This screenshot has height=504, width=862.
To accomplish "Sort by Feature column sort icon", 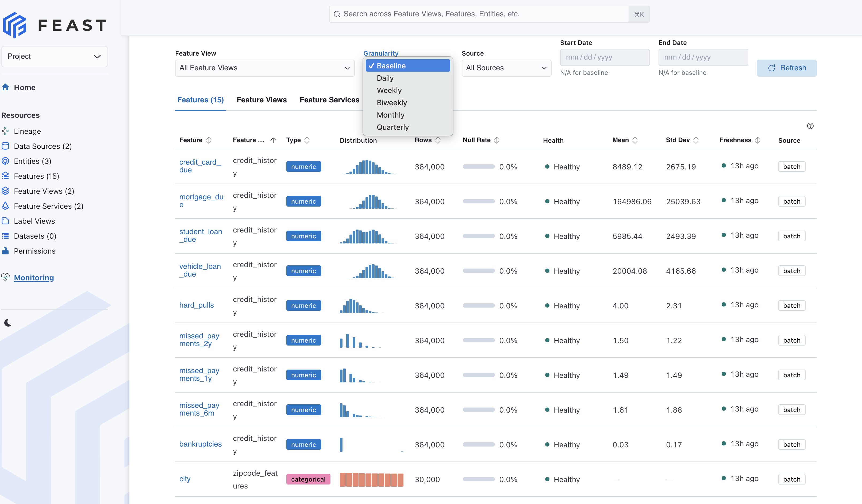I will click(209, 140).
